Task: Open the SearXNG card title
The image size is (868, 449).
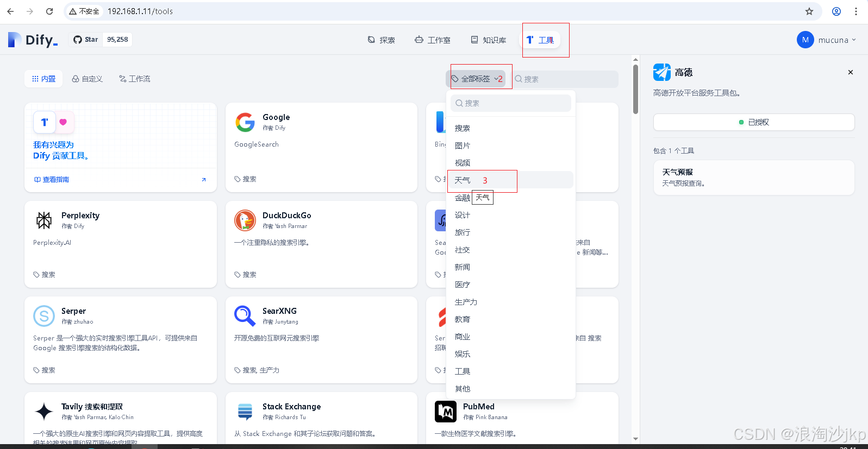Action: [279, 311]
